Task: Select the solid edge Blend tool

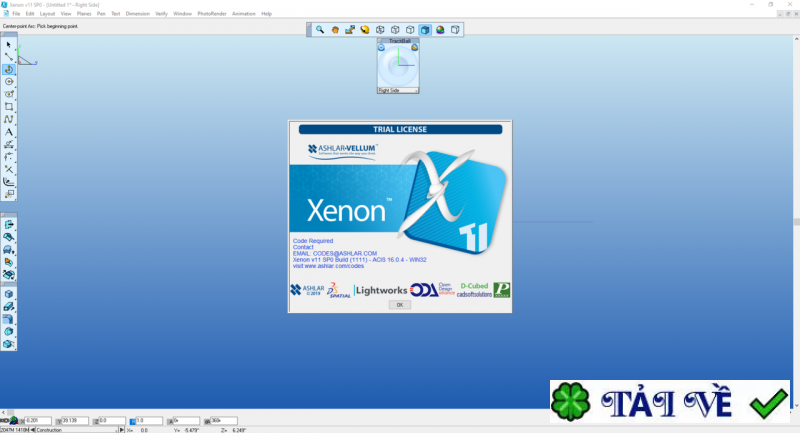Action: click(x=9, y=319)
